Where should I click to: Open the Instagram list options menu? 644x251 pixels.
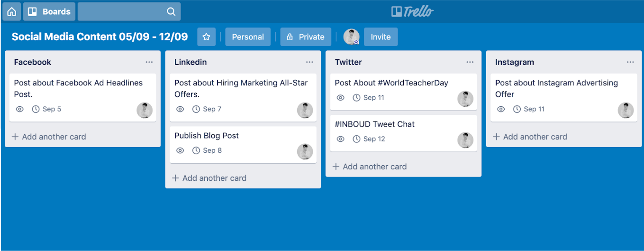tap(630, 62)
